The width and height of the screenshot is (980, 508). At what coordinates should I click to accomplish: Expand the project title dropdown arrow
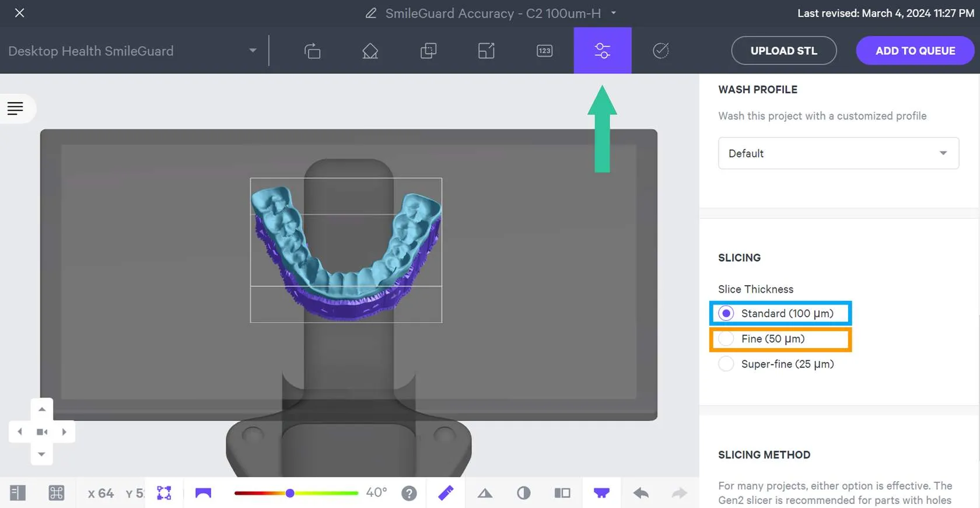point(614,13)
